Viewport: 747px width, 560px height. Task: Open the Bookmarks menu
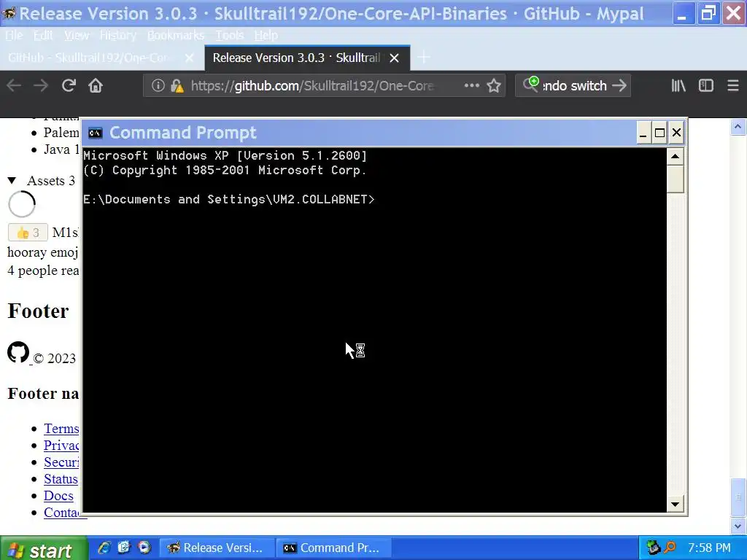point(176,35)
